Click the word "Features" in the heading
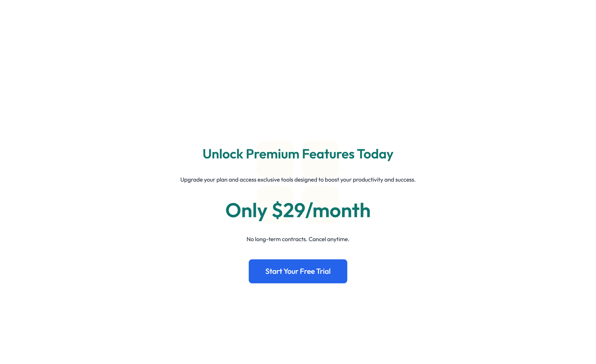The image size is (596, 364). 328,154
